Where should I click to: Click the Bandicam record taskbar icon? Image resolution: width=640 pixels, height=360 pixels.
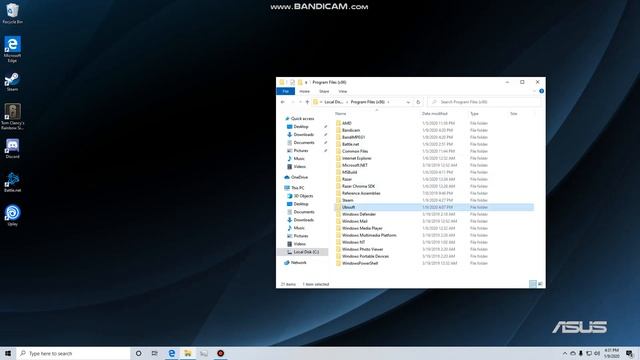click(220, 353)
